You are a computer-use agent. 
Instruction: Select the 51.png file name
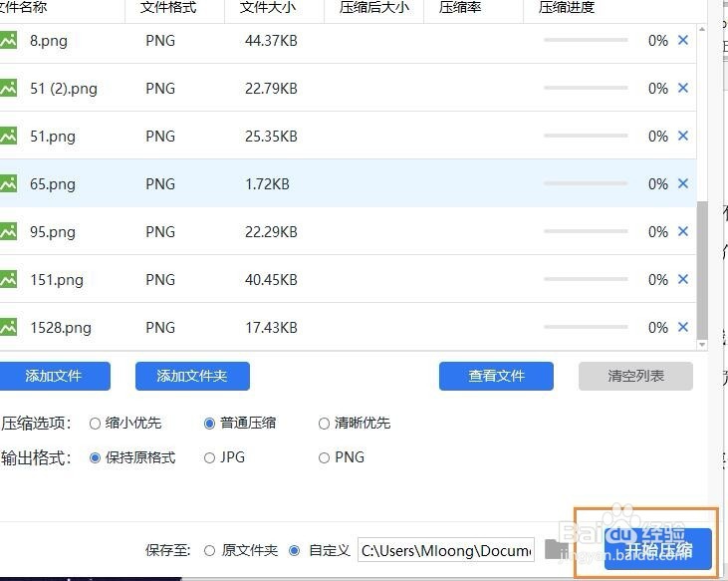(x=53, y=137)
